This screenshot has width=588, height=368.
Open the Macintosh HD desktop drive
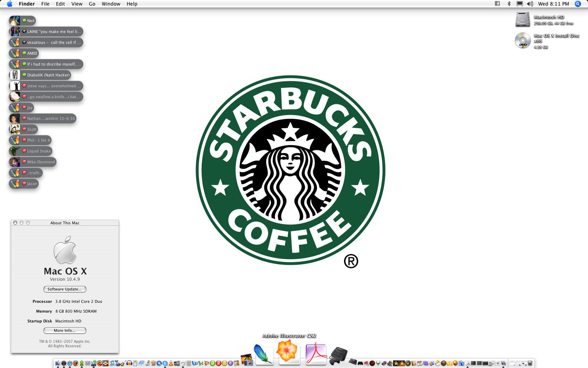click(x=523, y=19)
